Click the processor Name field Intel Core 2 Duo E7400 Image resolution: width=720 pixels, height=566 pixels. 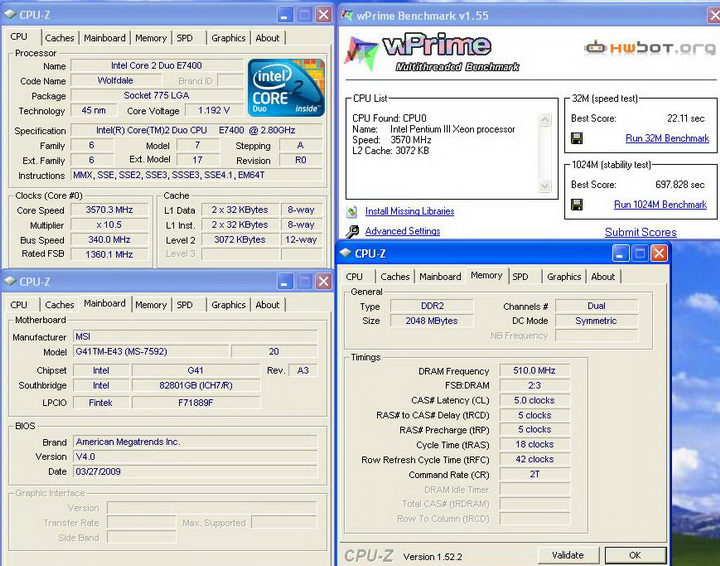click(157, 66)
